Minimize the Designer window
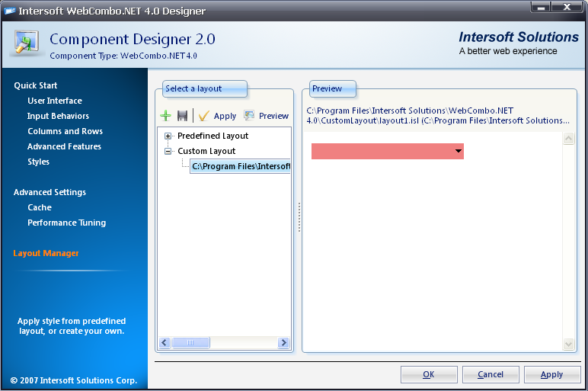This screenshot has width=588, height=391. tap(541, 7)
